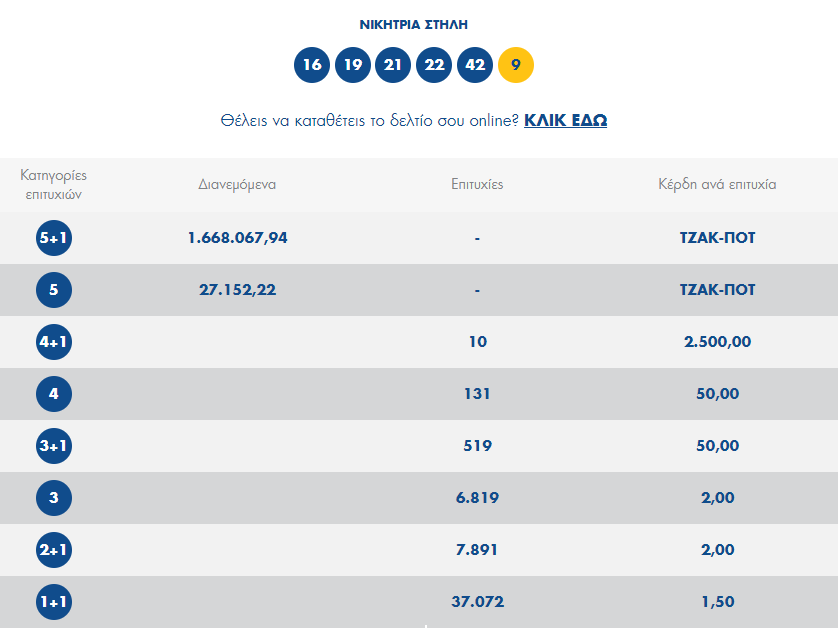The width and height of the screenshot is (840, 629).
Task: Click the winning number ball 16
Action: point(312,65)
